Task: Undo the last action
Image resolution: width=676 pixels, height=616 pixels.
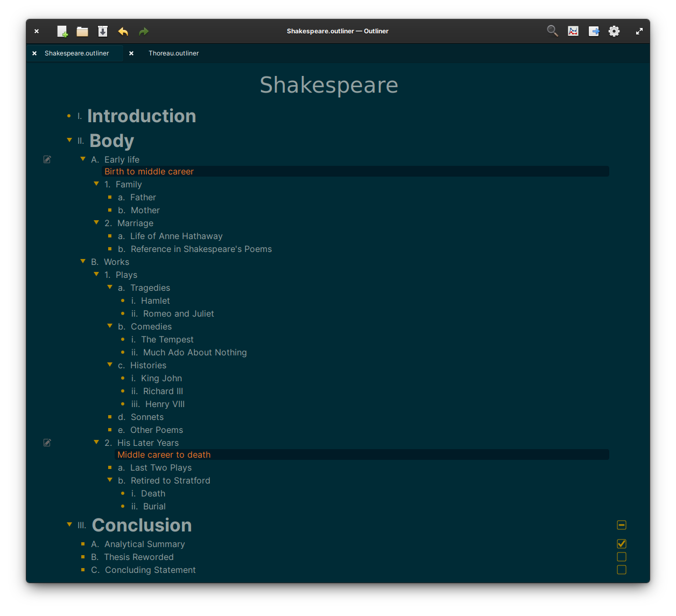Action: coord(123,31)
